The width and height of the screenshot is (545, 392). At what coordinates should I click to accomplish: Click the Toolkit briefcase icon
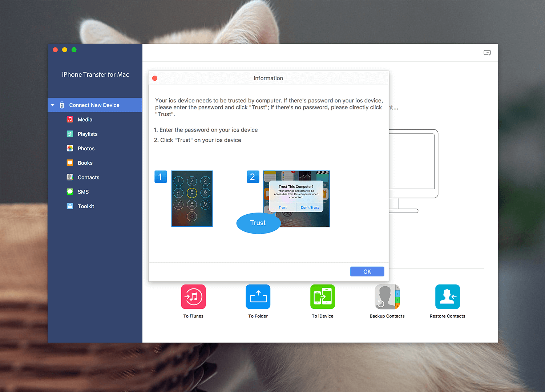coord(70,206)
